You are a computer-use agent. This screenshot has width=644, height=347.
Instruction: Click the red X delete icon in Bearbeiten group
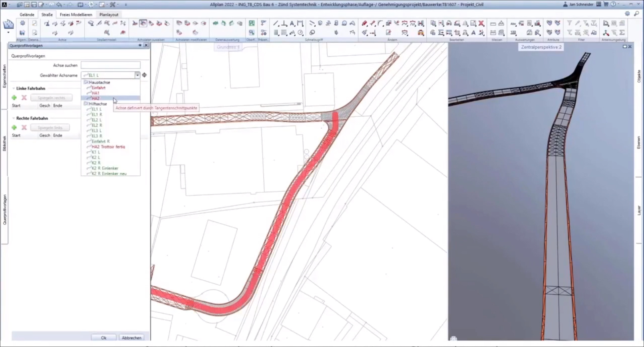point(481,23)
